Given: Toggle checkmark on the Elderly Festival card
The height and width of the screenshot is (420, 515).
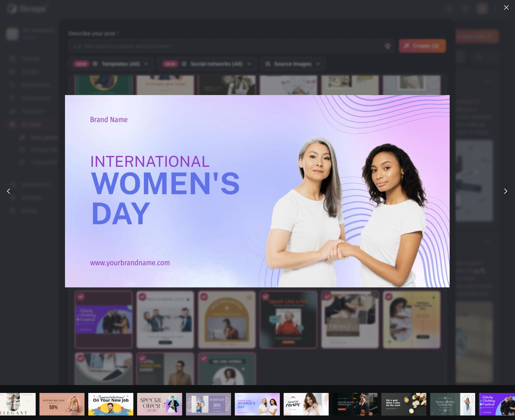Looking at the screenshot, I should [81, 297].
